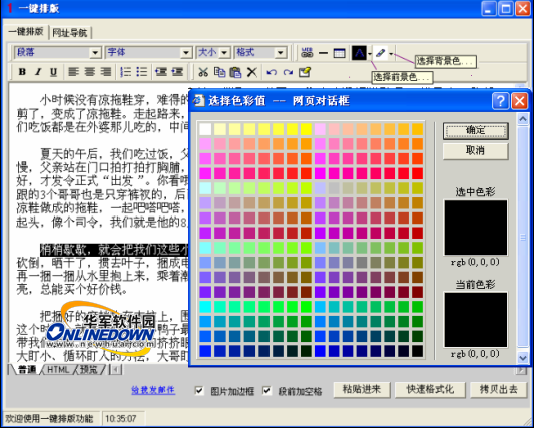535x429 pixels.
Task: Pick the pure red color swatch
Action: click(417, 173)
